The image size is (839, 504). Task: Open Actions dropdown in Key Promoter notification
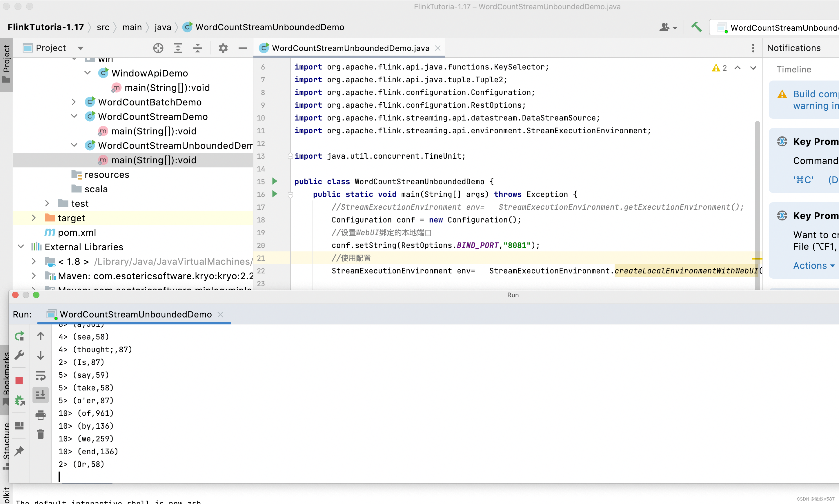(x=814, y=266)
